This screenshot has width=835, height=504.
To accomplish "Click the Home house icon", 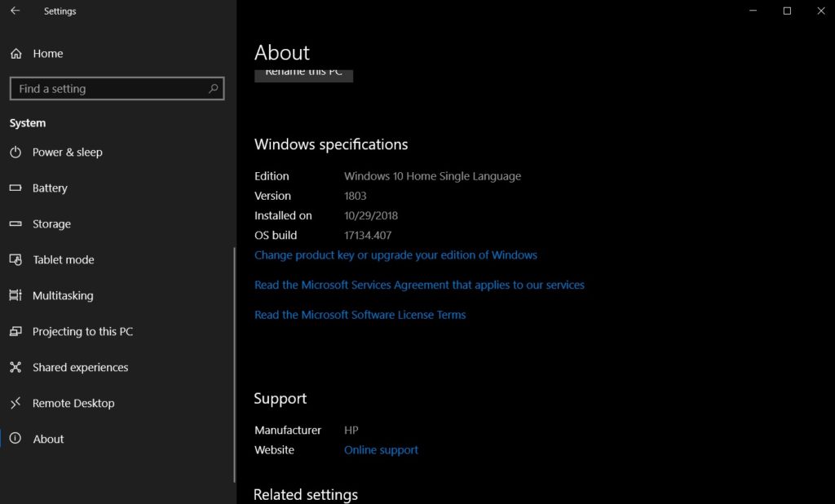I will 16,53.
